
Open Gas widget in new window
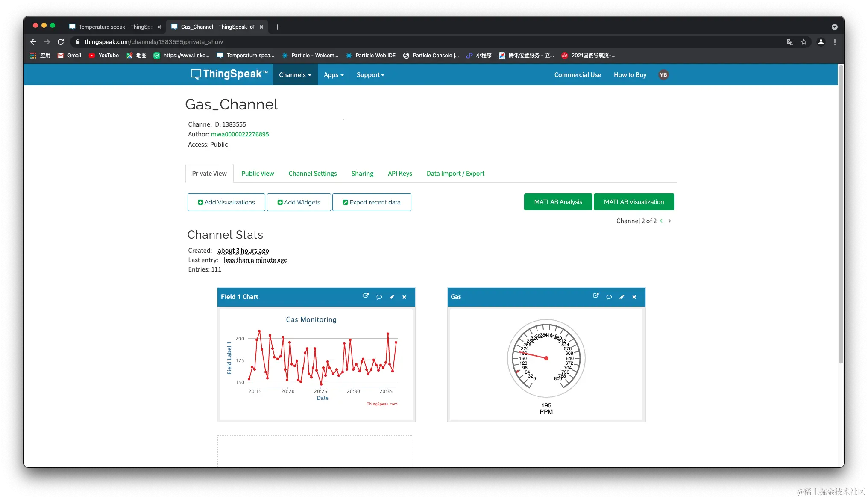pyautogui.click(x=596, y=296)
